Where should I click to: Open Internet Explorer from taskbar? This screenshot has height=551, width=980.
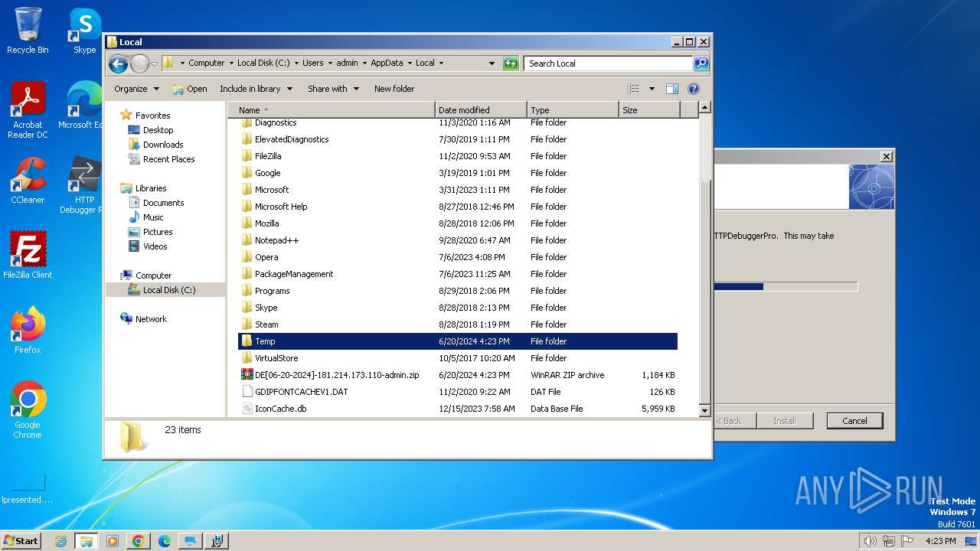click(60, 541)
